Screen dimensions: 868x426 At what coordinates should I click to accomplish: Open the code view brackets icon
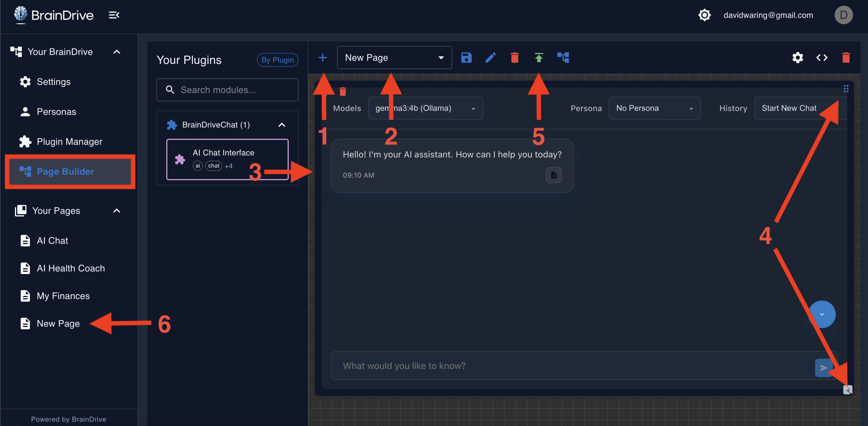click(x=821, y=58)
